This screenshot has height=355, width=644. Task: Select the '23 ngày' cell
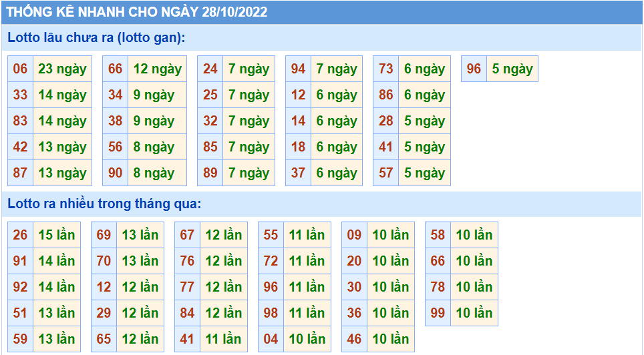click(62, 69)
